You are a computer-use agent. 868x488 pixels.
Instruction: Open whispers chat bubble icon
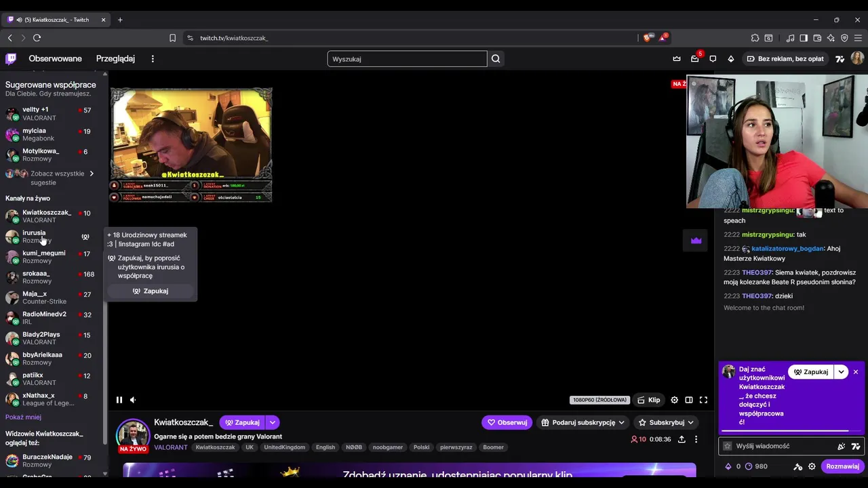coord(713,59)
